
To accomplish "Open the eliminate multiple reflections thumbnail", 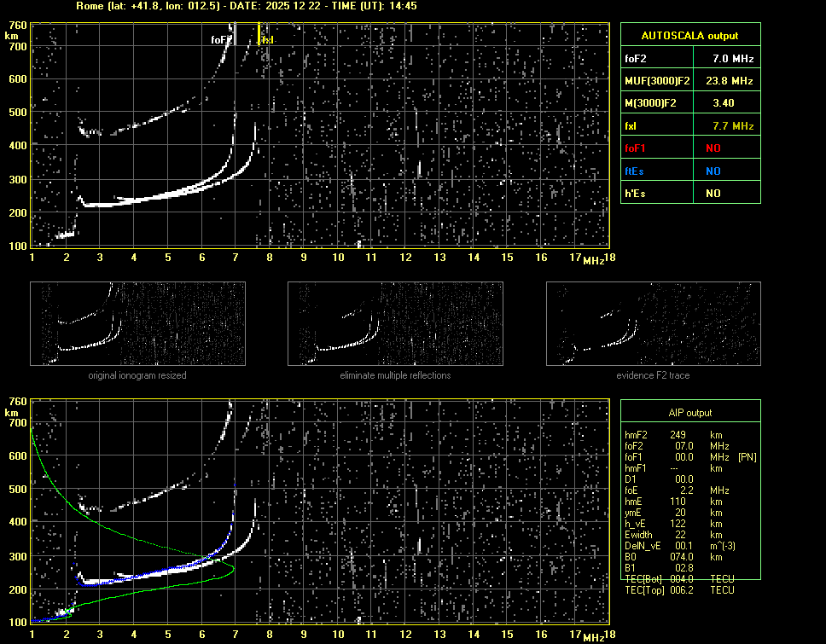I will [x=395, y=323].
